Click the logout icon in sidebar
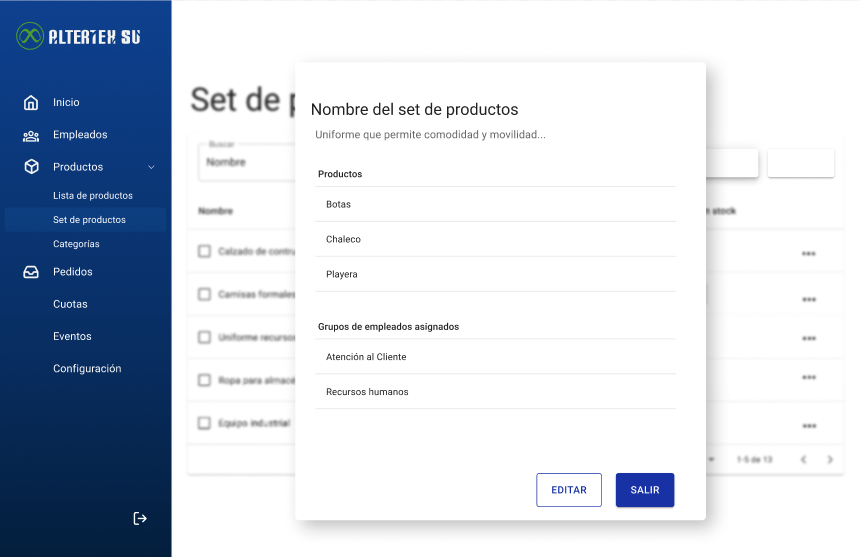Screen dimensions: 860x557 pyautogui.click(x=140, y=518)
